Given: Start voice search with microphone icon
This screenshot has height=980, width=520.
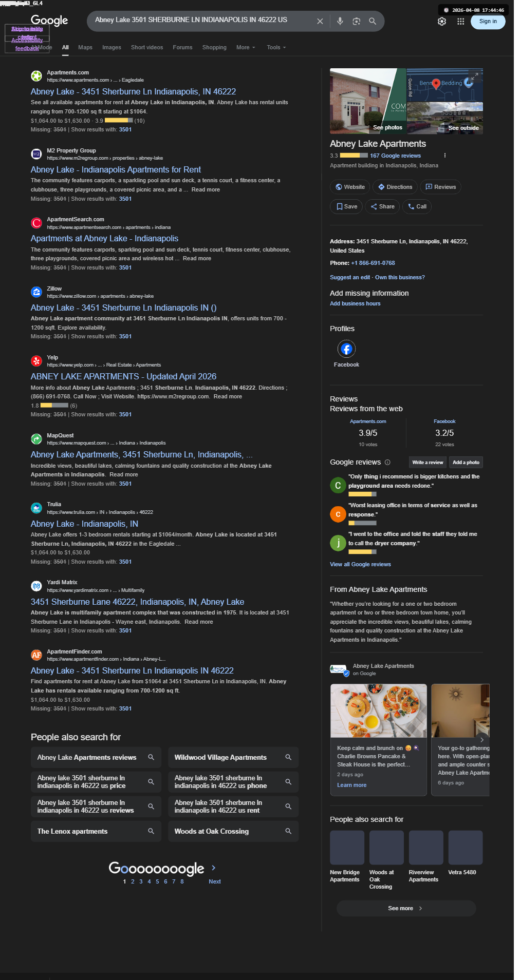Looking at the screenshot, I should pyautogui.click(x=340, y=21).
